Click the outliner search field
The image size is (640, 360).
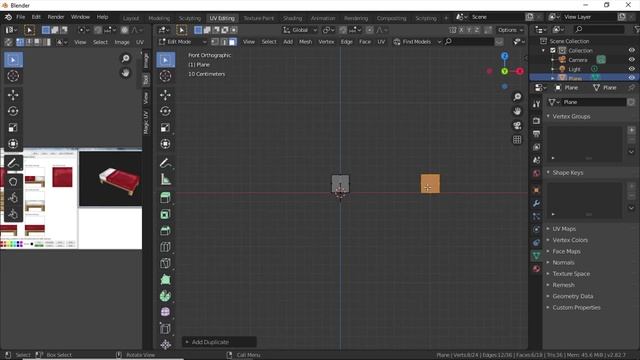pos(599,29)
